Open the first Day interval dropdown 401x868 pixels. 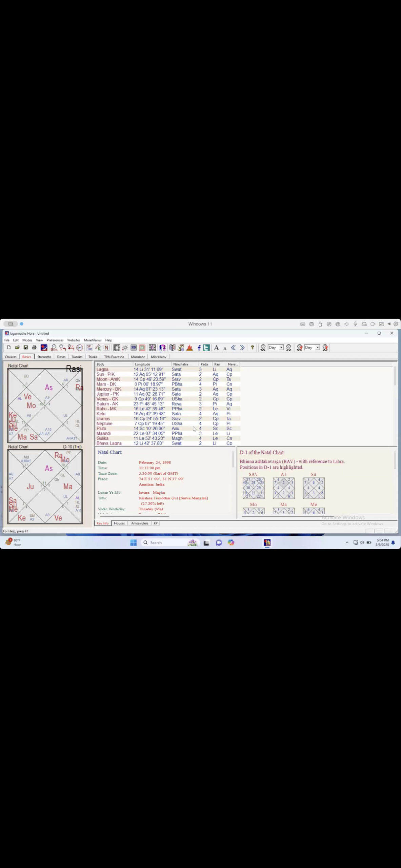[281, 348]
